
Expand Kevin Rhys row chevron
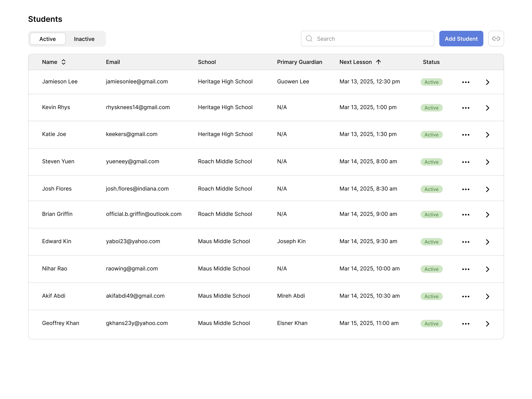tap(487, 108)
